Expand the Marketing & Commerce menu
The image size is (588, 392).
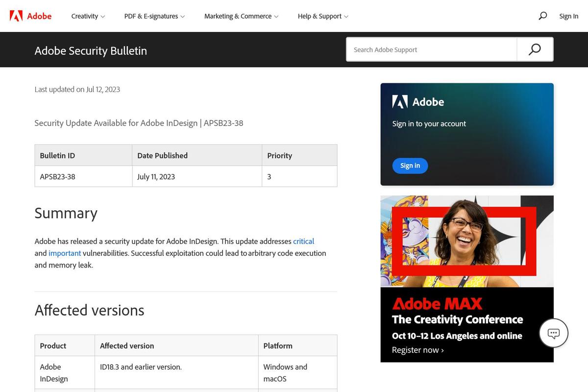click(241, 16)
